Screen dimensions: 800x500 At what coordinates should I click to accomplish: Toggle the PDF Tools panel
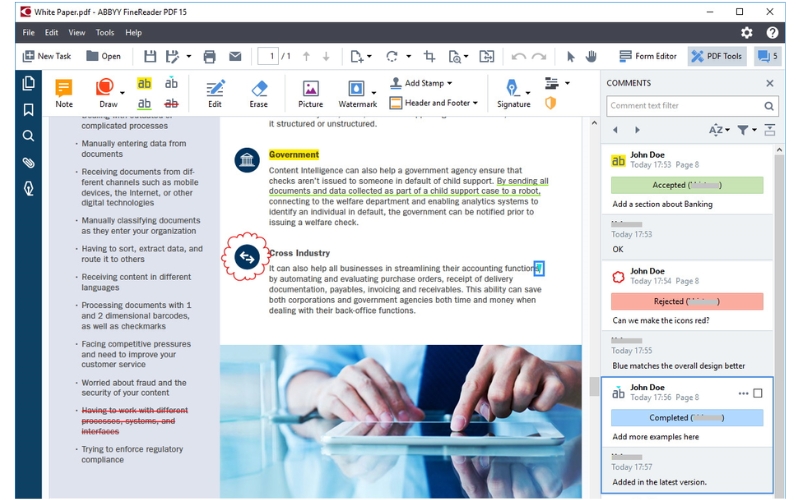[716, 56]
